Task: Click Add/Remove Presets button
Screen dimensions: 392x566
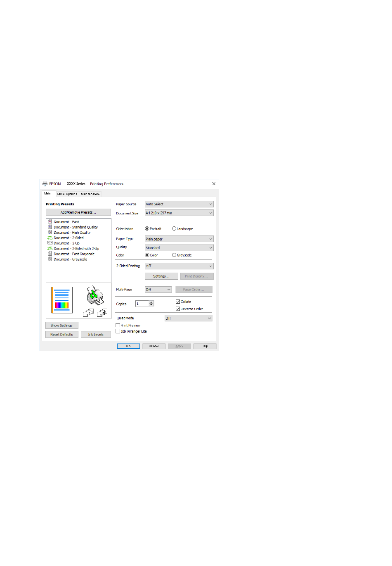Action: tap(78, 212)
